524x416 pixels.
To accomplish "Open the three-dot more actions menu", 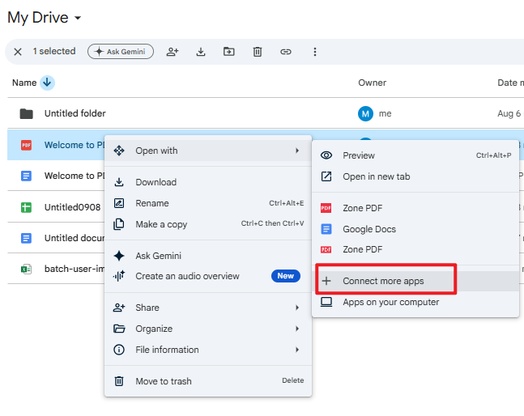I will pyautogui.click(x=315, y=52).
